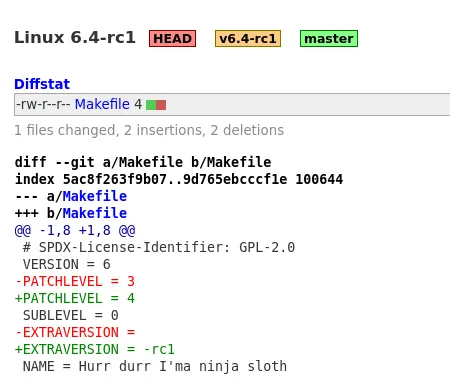Click the 'NAME = Hurr durr I'ma ninja sloth' line
The height and width of the screenshot is (383, 450).
[155, 366]
